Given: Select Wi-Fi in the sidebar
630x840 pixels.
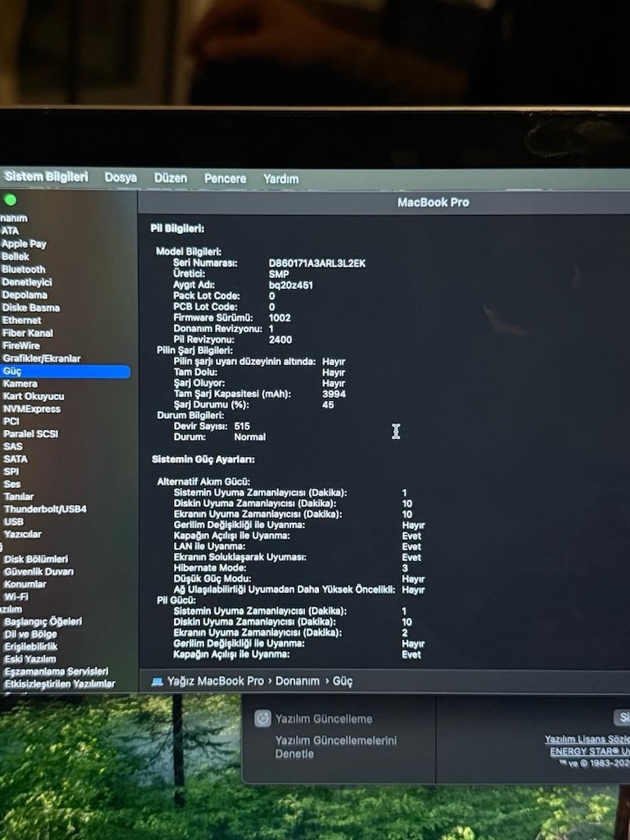Looking at the screenshot, I should (16, 596).
